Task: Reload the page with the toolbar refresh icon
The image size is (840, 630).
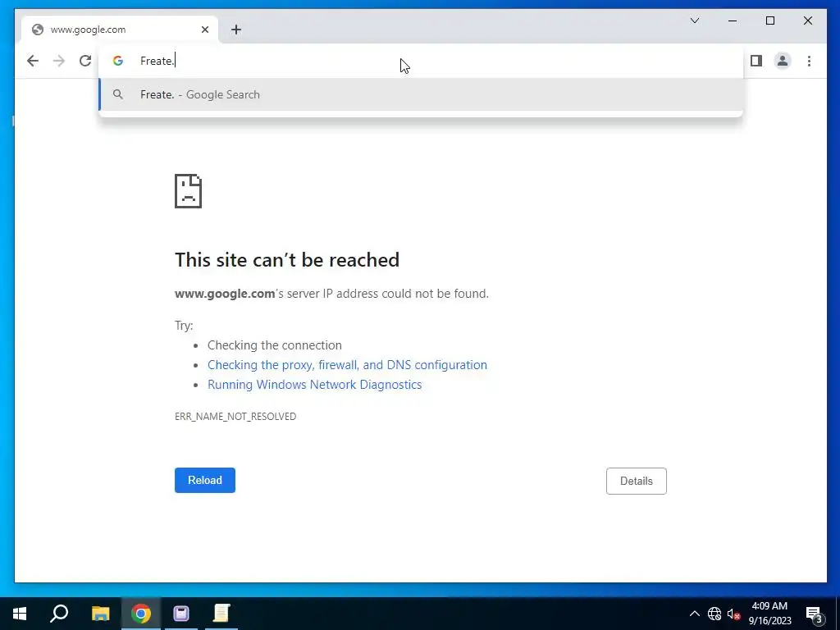Action: 85,61
